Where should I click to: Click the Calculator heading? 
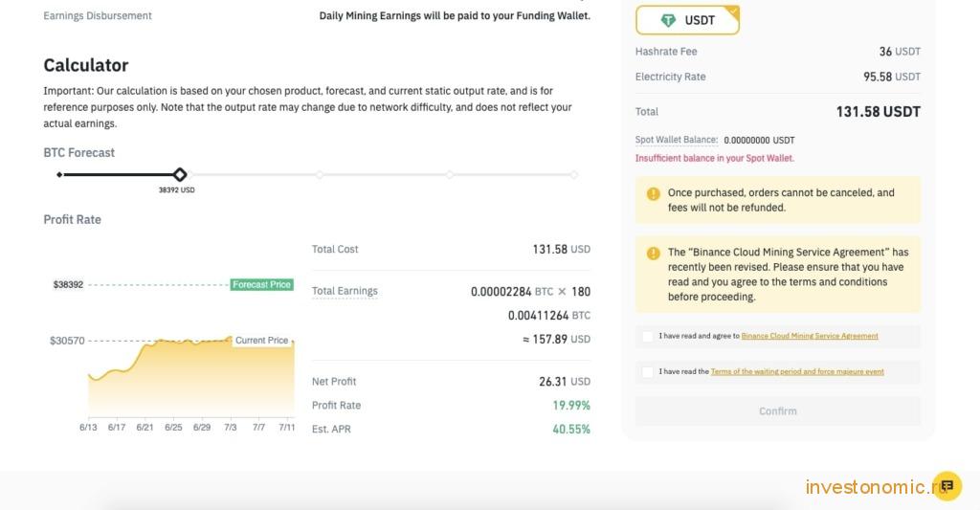tap(85, 65)
